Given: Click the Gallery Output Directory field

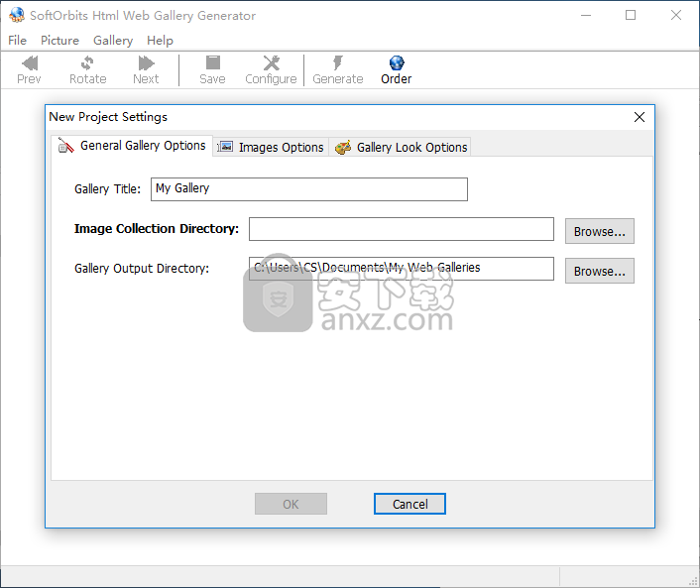Looking at the screenshot, I should pos(402,269).
